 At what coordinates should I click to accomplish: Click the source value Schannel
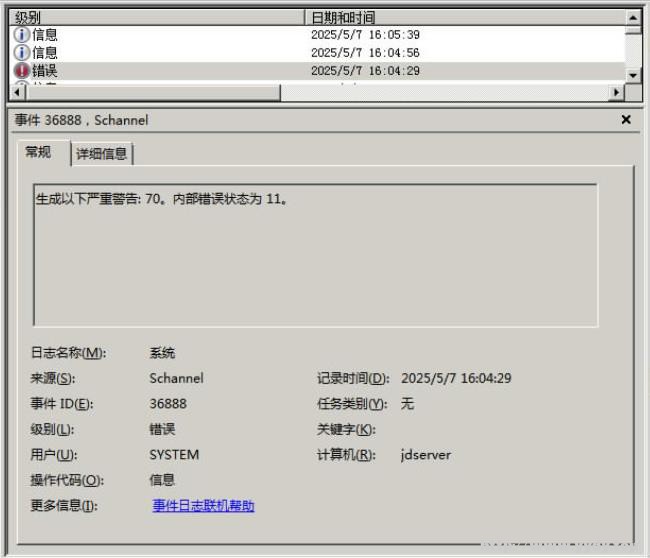point(177,378)
